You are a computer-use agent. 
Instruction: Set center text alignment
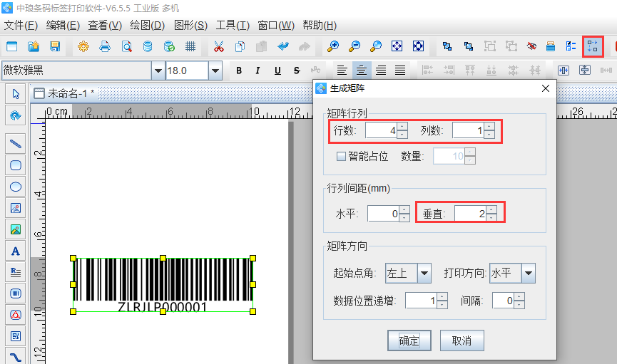coord(361,71)
